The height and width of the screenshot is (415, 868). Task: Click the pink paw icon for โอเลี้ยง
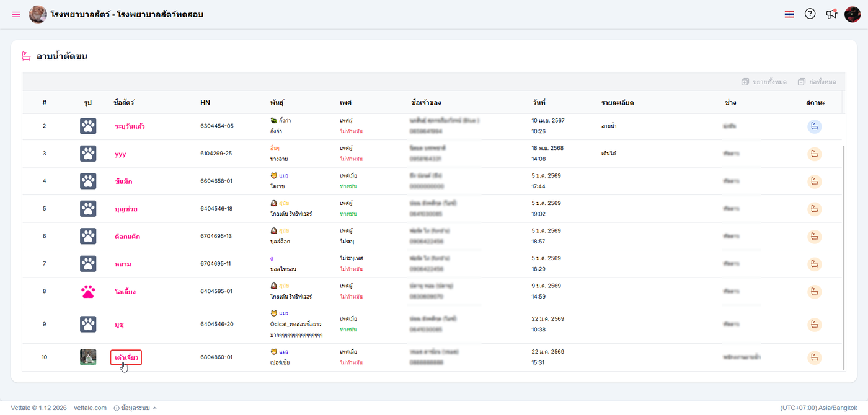[88, 291]
